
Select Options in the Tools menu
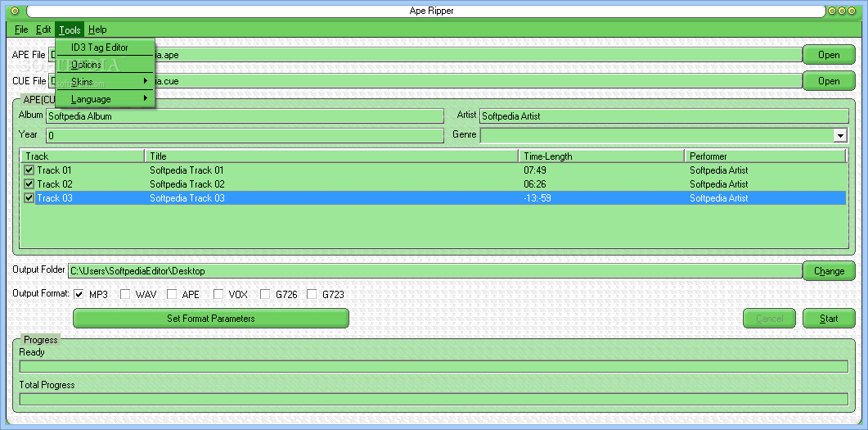106,65
